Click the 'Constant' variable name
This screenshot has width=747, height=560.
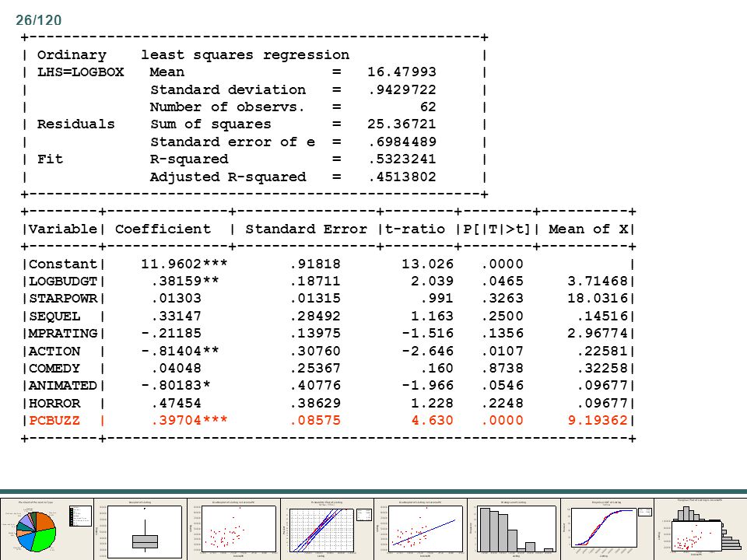[63, 264]
